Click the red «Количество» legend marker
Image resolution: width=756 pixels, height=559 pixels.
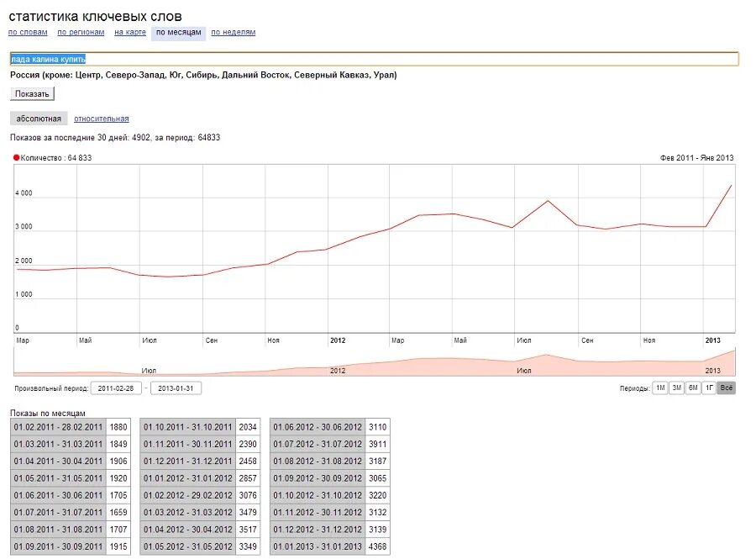pos(14,156)
